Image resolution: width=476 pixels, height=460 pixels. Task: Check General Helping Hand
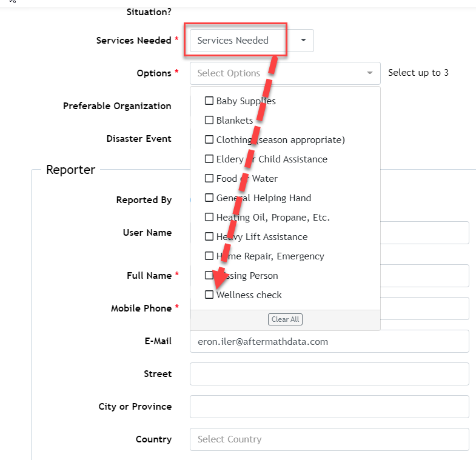click(209, 198)
